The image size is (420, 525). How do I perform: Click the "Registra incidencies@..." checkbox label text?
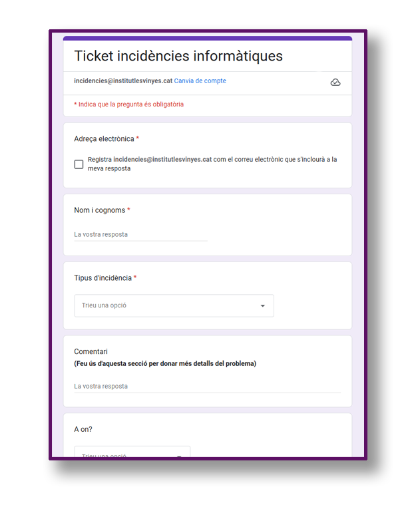(212, 164)
